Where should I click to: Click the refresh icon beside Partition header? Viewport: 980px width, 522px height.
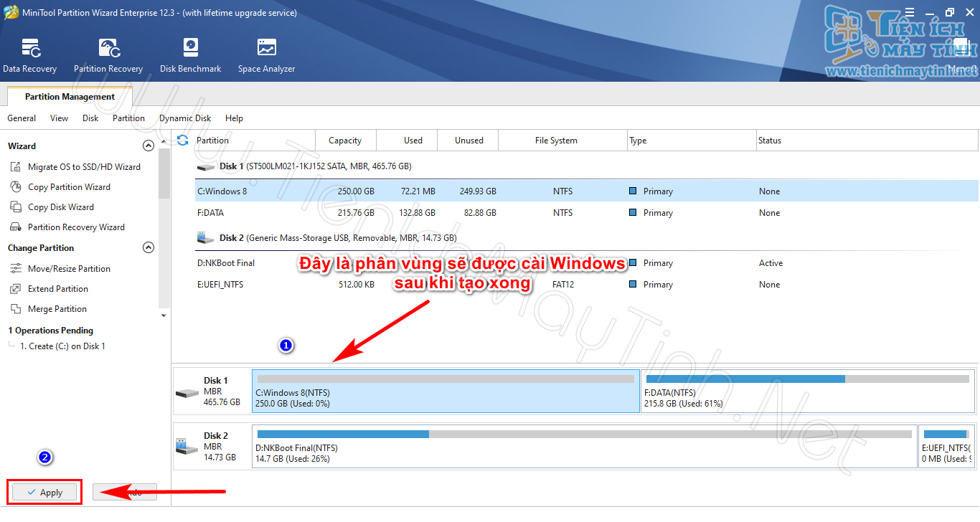pyautogui.click(x=183, y=140)
